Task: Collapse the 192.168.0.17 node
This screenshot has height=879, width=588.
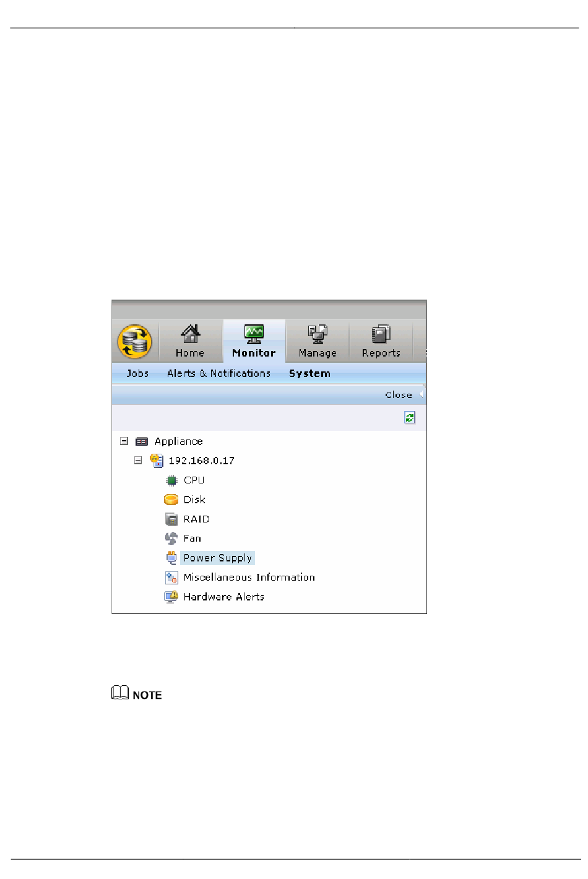Action: pyautogui.click(x=138, y=461)
